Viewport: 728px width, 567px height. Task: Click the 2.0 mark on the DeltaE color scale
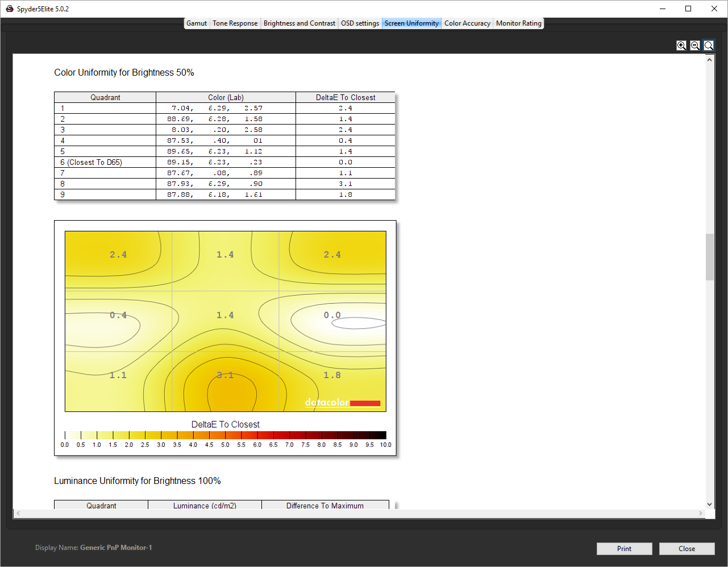pos(129,445)
